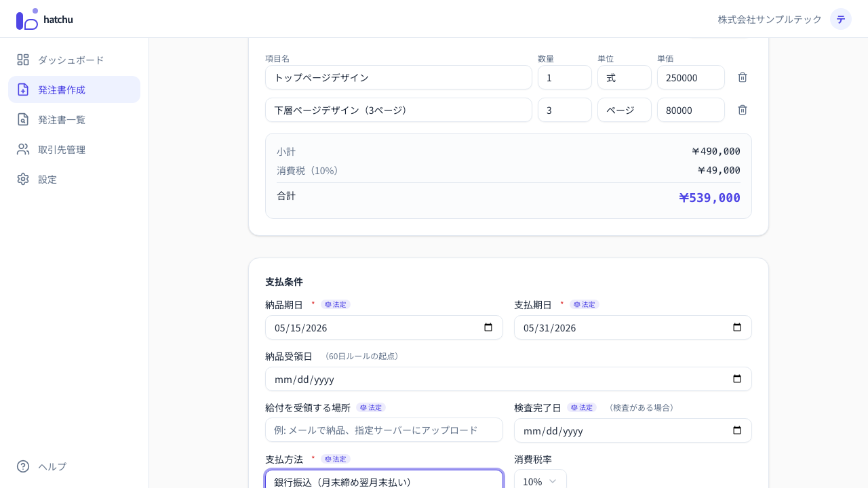
Task: Edit the item name 下層ページデザイン（3ページ） field
Action: pyautogui.click(x=399, y=110)
